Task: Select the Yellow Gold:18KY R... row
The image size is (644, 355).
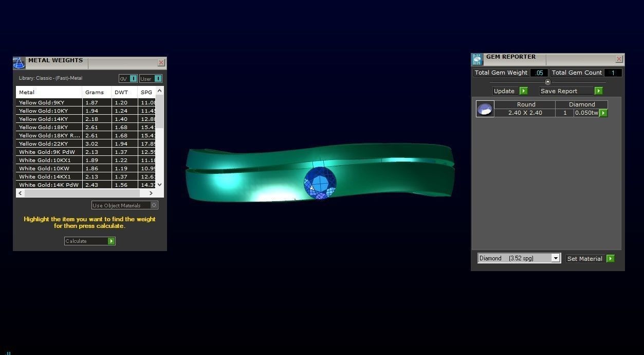Action: pyautogui.click(x=86, y=135)
